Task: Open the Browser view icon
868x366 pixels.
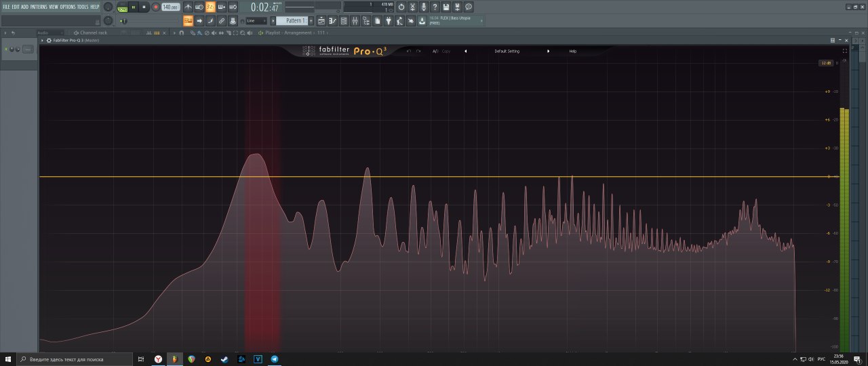Action: coord(366,21)
